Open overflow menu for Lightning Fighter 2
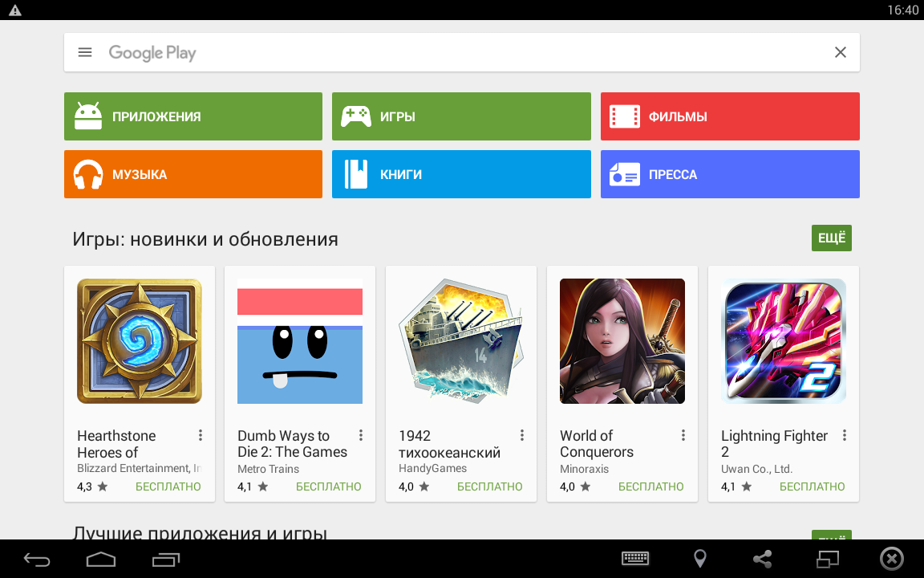This screenshot has width=924, height=578. [845, 435]
